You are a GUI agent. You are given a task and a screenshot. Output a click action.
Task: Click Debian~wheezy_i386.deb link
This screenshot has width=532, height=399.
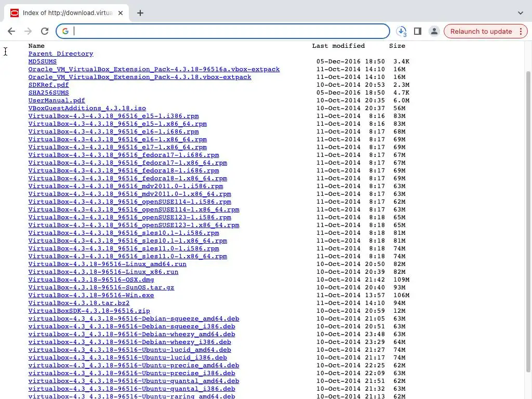tap(130, 342)
